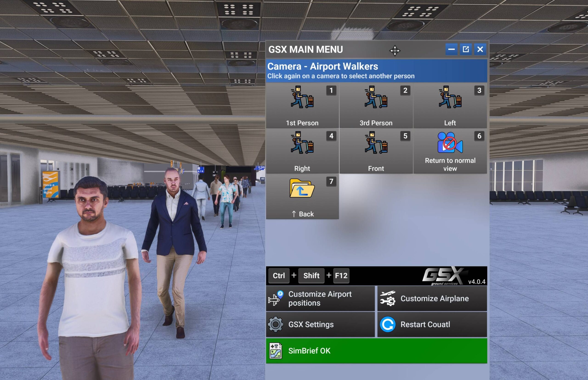
Task: Choose the Right camera view
Action: coord(302,151)
